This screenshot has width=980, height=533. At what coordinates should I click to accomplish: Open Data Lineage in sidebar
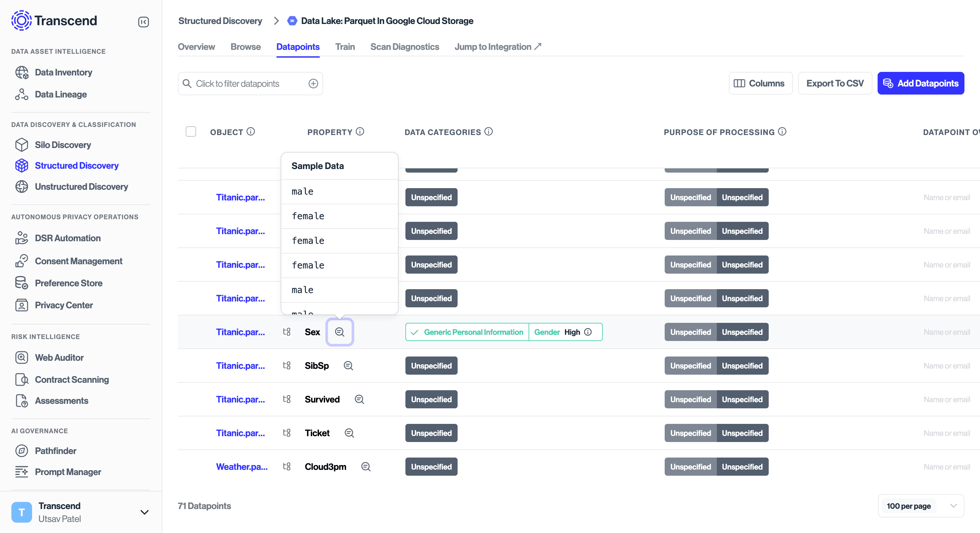(61, 94)
